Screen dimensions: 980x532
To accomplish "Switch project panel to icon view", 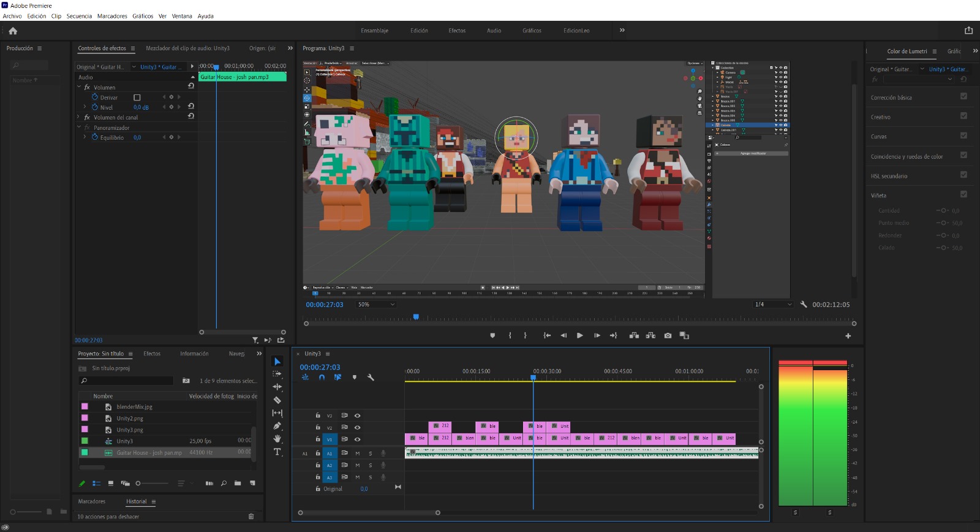I will [x=110, y=484].
